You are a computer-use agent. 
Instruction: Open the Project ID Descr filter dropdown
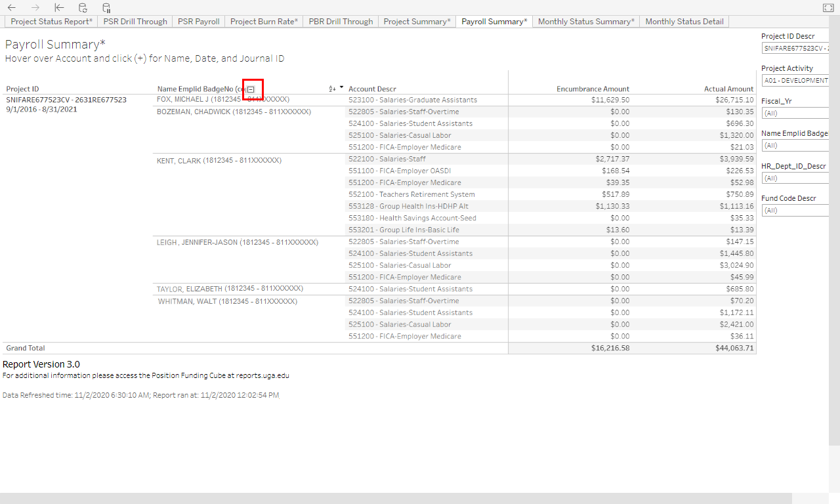(795, 48)
